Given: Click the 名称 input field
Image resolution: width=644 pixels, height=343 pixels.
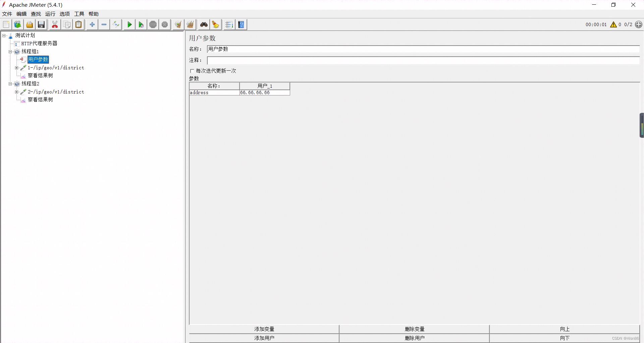Looking at the screenshot, I should point(423,49).
